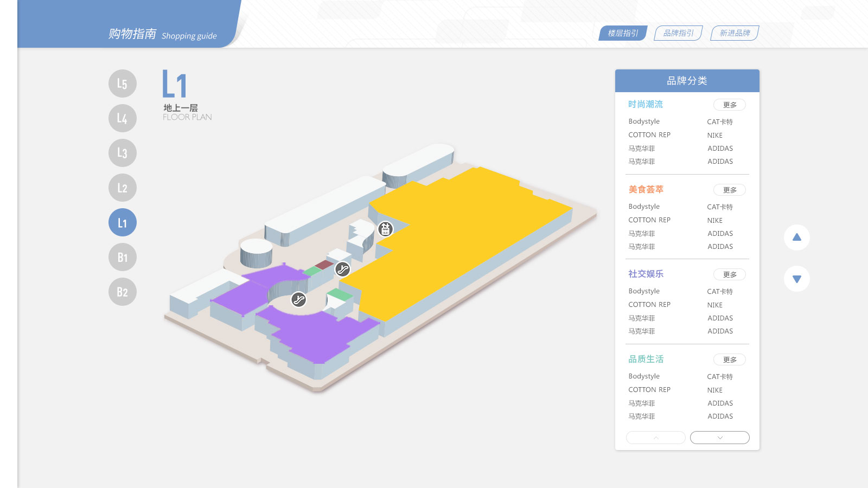Open the 时尚潮流 category heading

(x=646, y=104)
